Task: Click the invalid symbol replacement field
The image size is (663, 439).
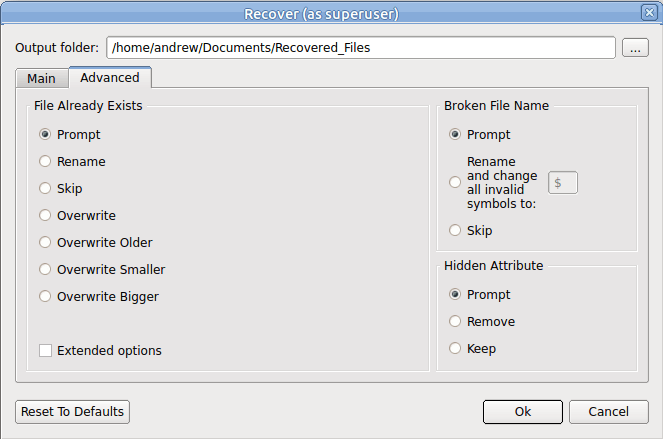Action: 562,183
